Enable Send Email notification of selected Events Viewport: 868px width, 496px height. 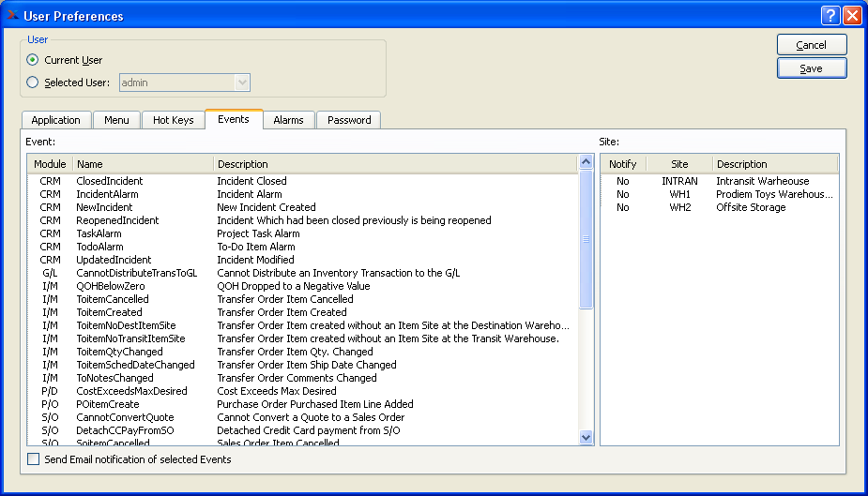tap(35, 459)
